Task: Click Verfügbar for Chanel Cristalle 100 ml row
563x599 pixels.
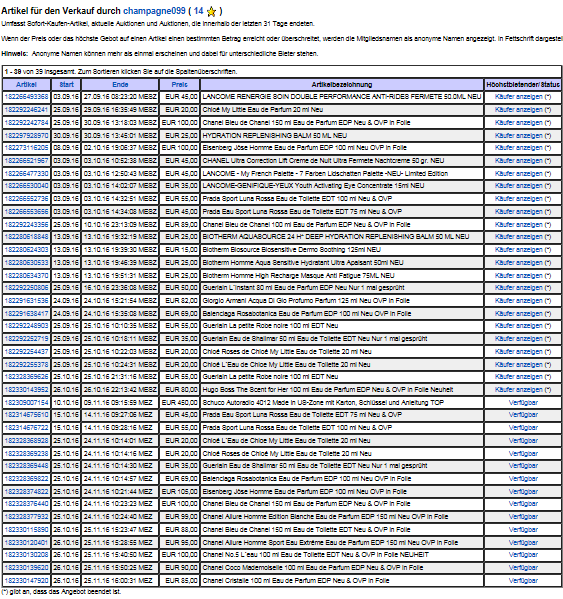Action: click(523, 581)
